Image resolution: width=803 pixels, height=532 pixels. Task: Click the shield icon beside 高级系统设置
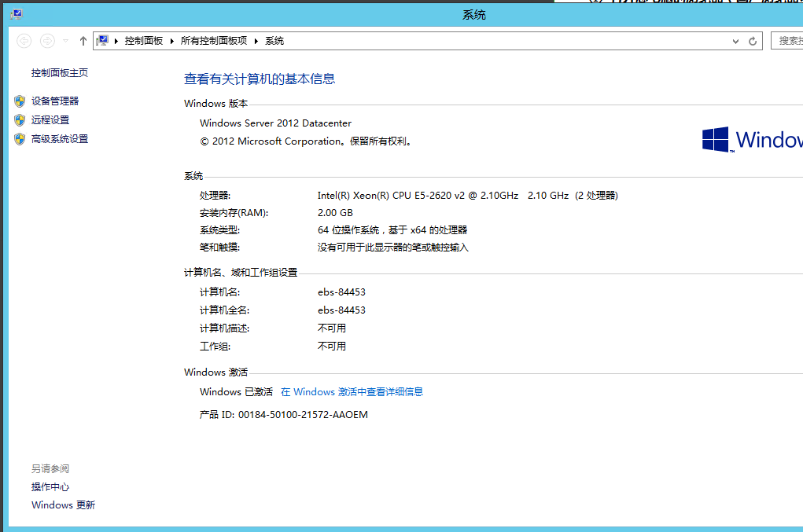[x=20, y=139]
